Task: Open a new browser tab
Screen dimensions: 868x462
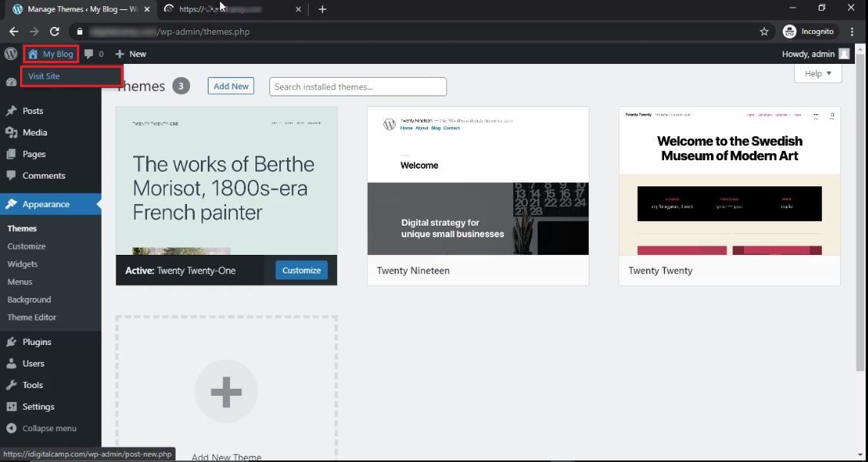Action: [x=322, y=9]
